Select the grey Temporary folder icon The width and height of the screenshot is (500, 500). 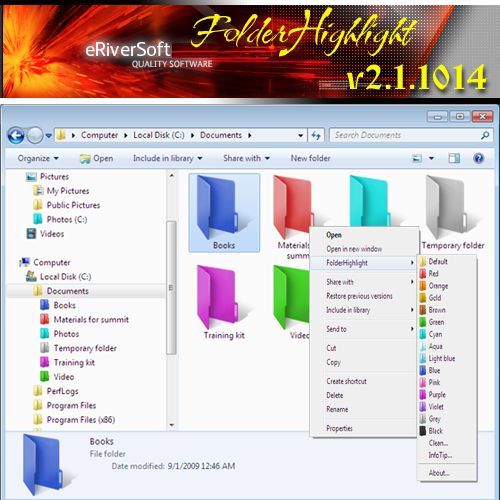pyautogui.click(x=446, y=206)
